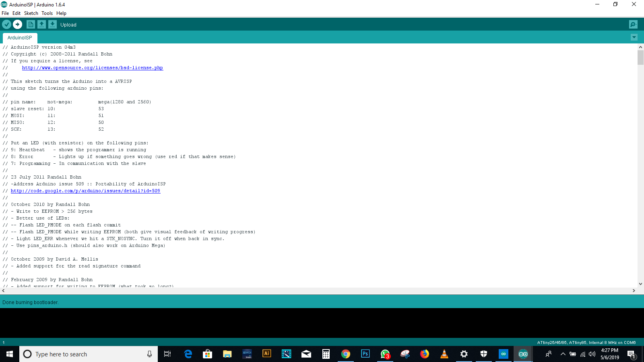The image size is (644, 362).
Task: Open the Help menu
Action: click(x=61, y=13)
